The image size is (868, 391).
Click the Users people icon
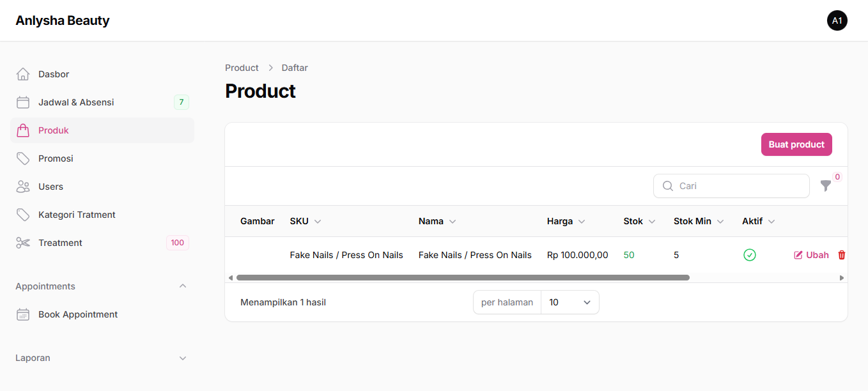[x=23, y=187]
